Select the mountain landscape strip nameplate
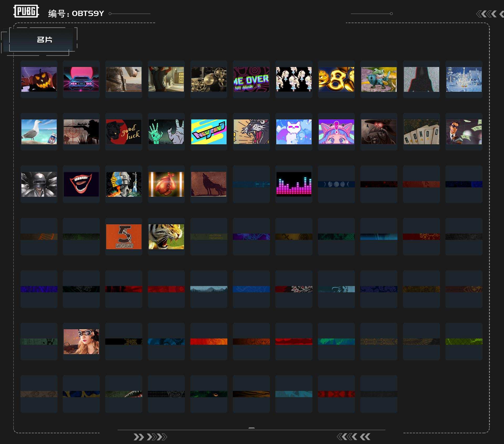 pos(209,289)
